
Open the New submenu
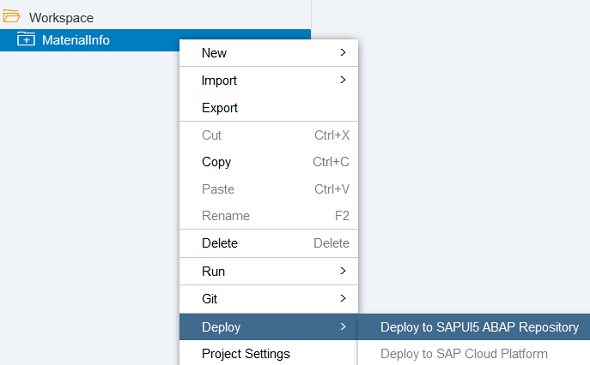pyautogui.click(x=269, y=53)
